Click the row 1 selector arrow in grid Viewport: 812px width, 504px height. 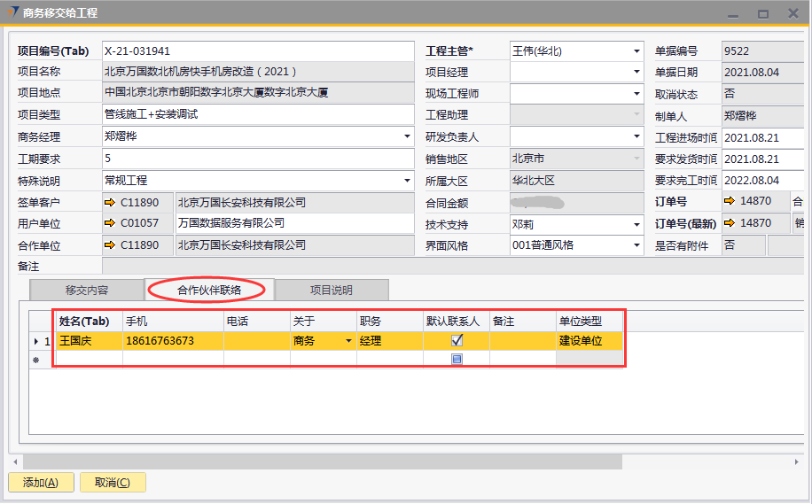36,341
